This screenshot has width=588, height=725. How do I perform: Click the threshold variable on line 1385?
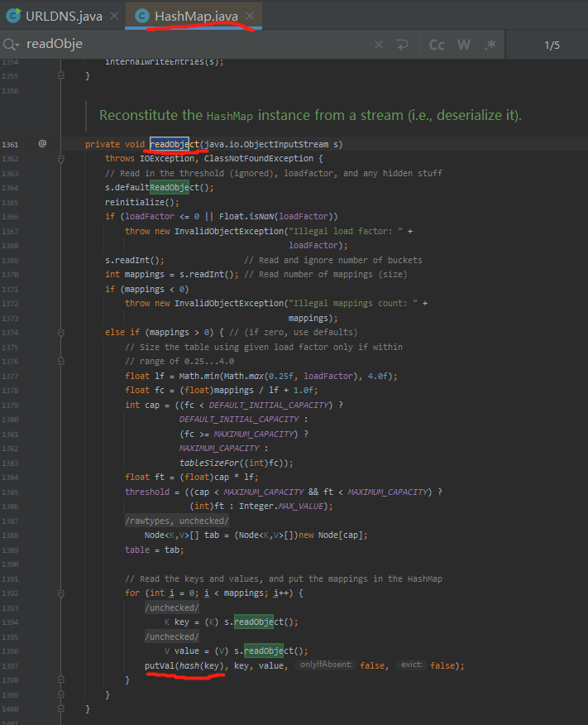click(x=147, y=492)
